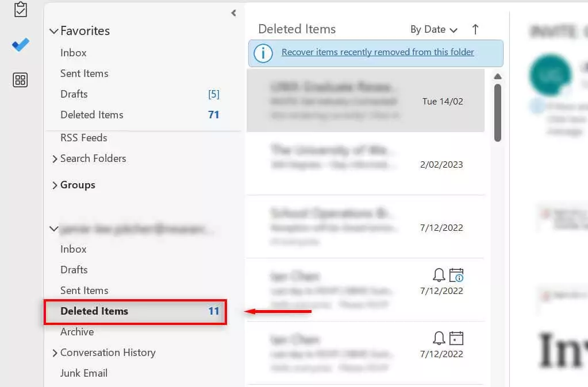Click the info icon in recovery banner
588x387 pixels.
click(x=263, y=53)
